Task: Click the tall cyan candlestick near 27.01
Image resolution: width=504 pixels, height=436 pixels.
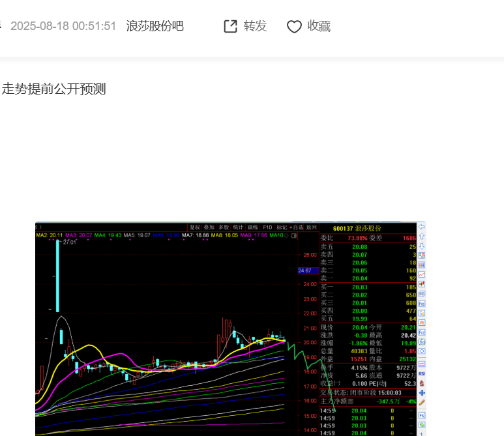Action: click(57, 276)
